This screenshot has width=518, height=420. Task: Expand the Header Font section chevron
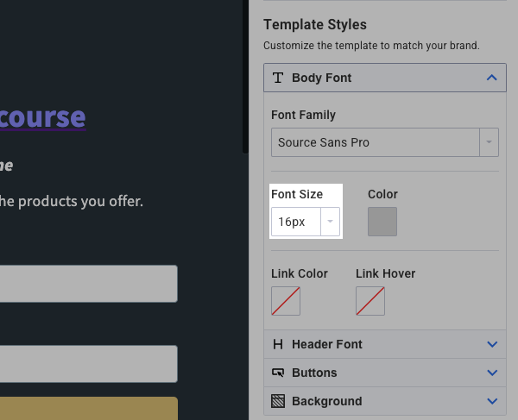click(x=492, y=344)
